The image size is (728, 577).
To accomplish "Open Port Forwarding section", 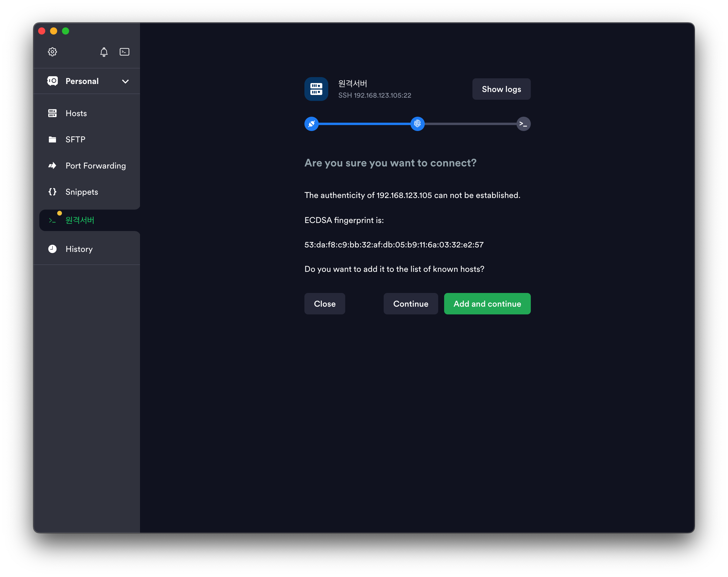I will pos(95,166).
